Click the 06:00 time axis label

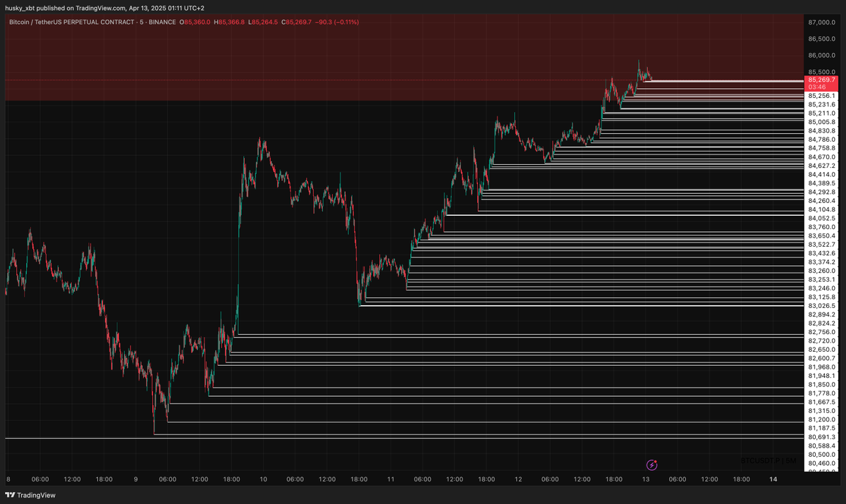tap(40, 479)
